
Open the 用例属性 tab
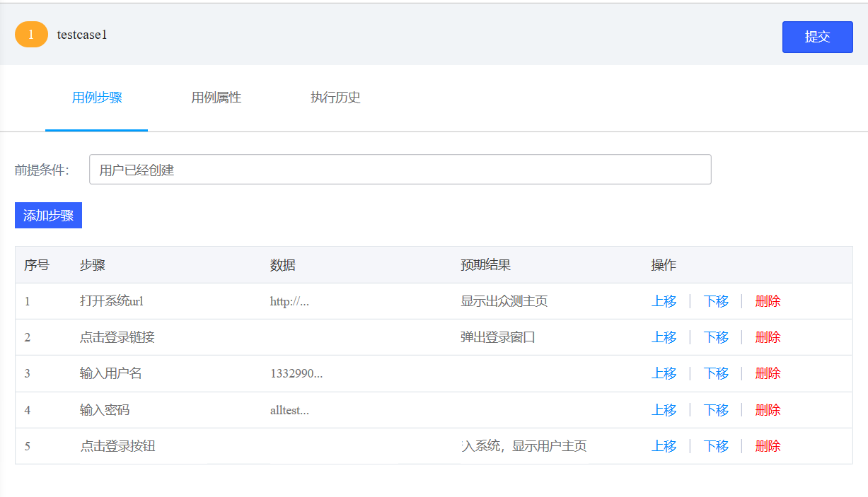[216, 98]
